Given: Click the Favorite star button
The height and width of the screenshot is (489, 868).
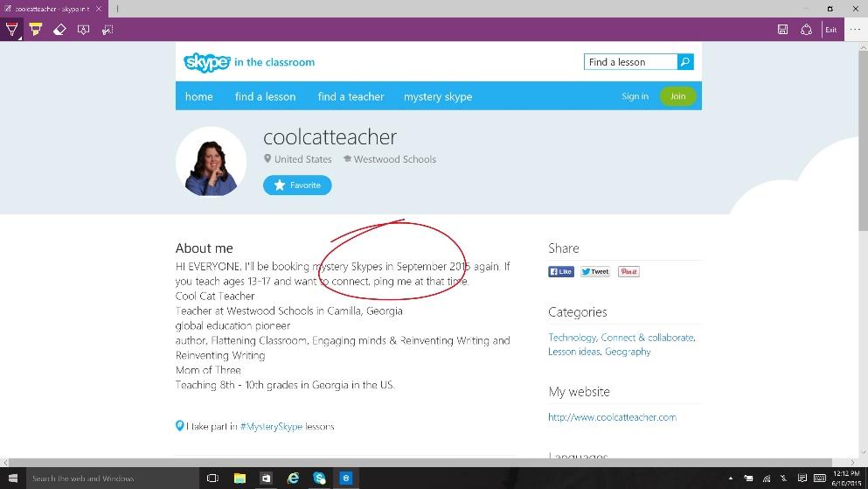Looking at the screenshot, I should pyautogui.click(x=297, y=185).
